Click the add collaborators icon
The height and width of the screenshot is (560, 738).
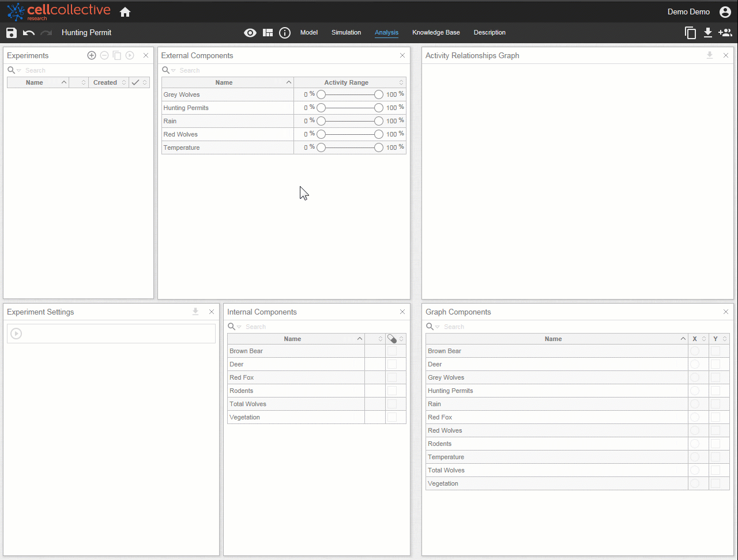(725, 33)
